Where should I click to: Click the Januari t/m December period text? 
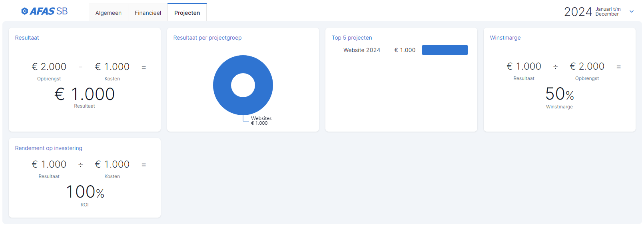click(x=608, y=12)
